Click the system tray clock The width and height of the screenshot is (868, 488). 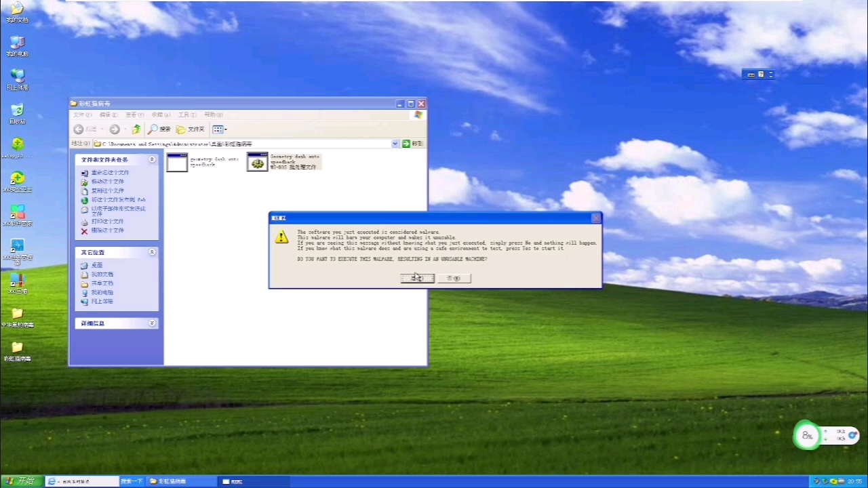coord(854,481)
